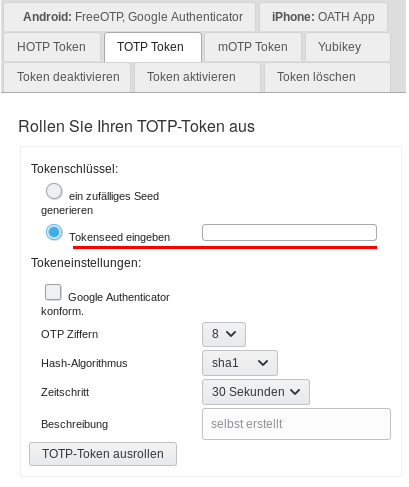The height and width of the screenshot is (487, 409).
Task: Open the Zeitschritt 30 Sekunden dropdown
Action: [x=256, y=392]
